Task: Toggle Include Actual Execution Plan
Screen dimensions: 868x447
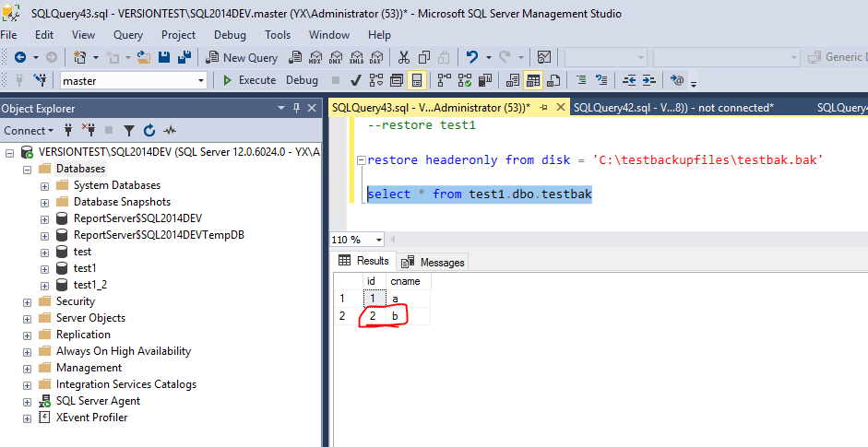Action: [445, 81]
